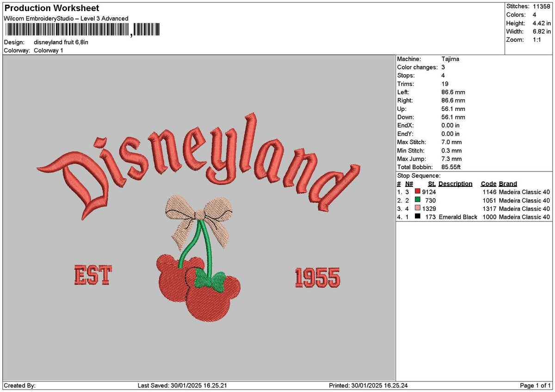Select design name "disneyland fruit 6,8in"
Viewport: 555px width, 392px height.
61,42
